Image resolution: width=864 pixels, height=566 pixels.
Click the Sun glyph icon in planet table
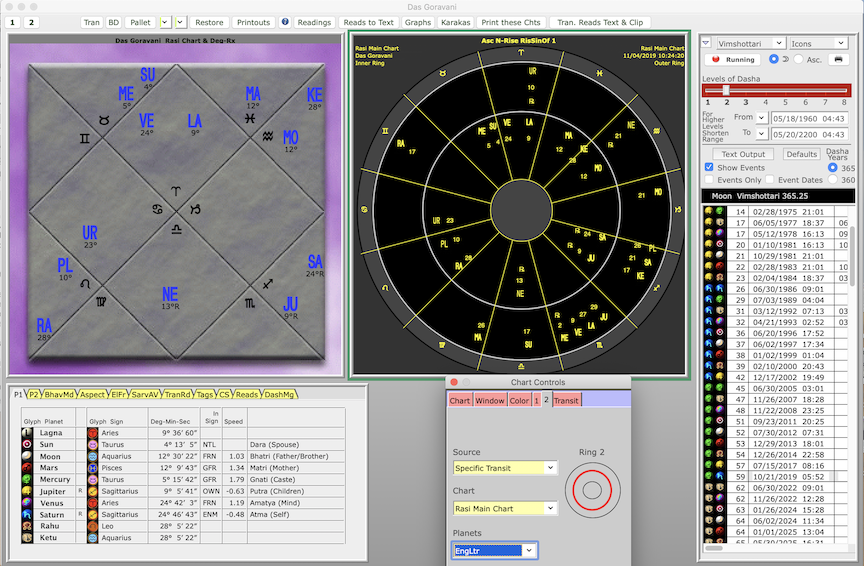tap(27, 444)
